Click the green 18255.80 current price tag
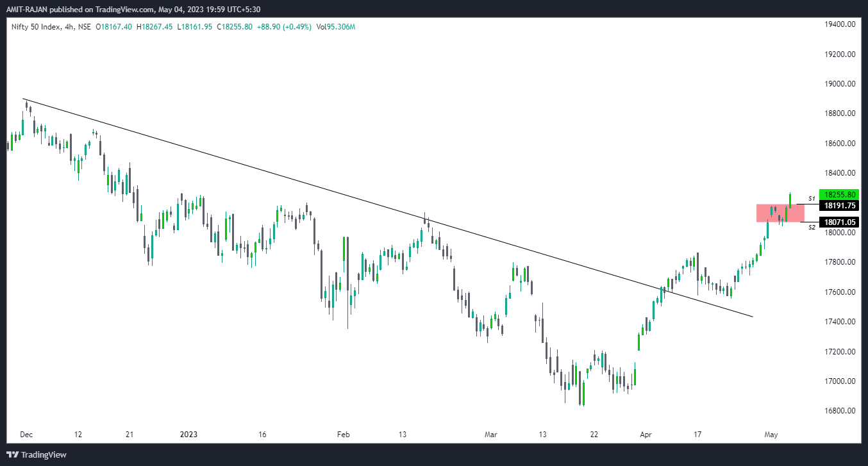 pos(839,194)
